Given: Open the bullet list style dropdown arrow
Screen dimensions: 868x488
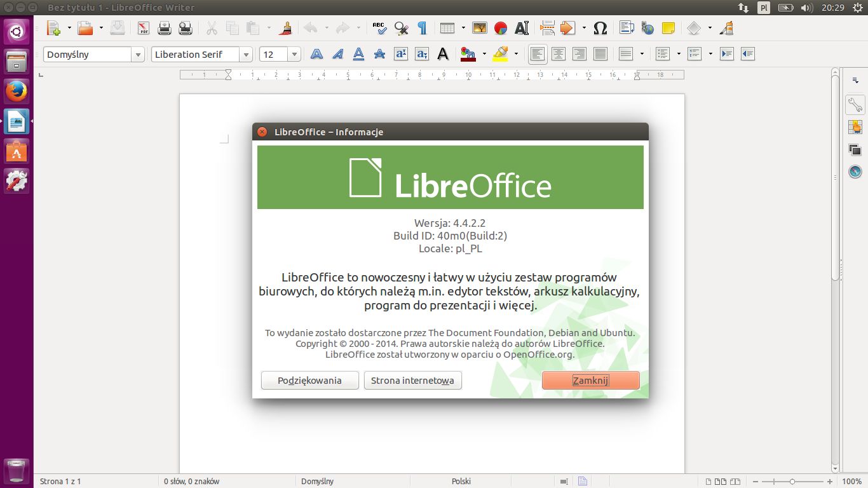Looking at the screenshot, I should coord(679,54).
